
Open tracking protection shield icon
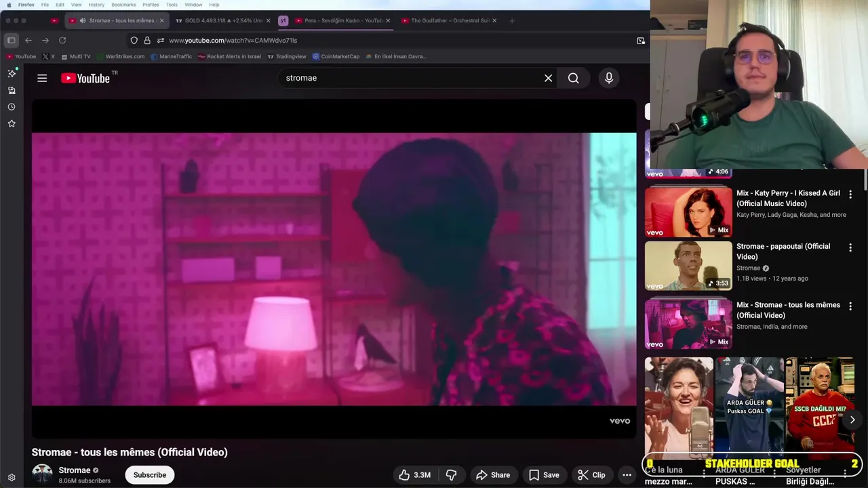pyautogui.click(x=134, y=41)
